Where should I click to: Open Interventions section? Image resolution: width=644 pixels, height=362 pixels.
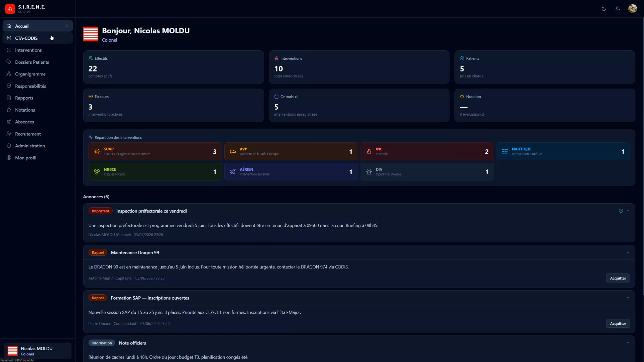38,50
